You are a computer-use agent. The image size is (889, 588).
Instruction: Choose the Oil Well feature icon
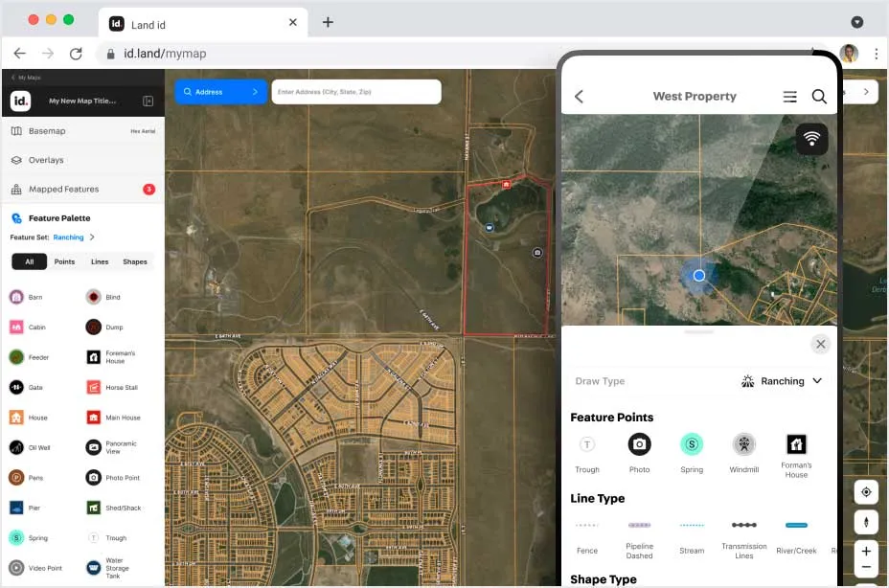click(x=16, y=447)
